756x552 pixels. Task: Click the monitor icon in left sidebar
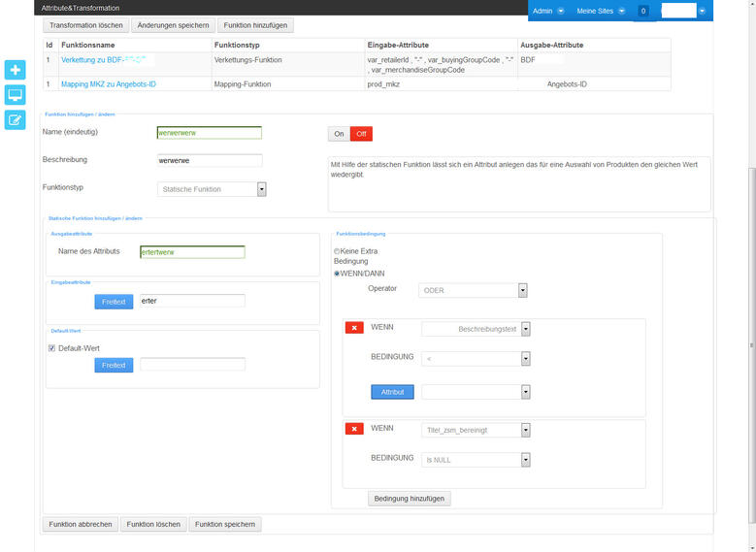pyautogui.click(x=16, y=95)
